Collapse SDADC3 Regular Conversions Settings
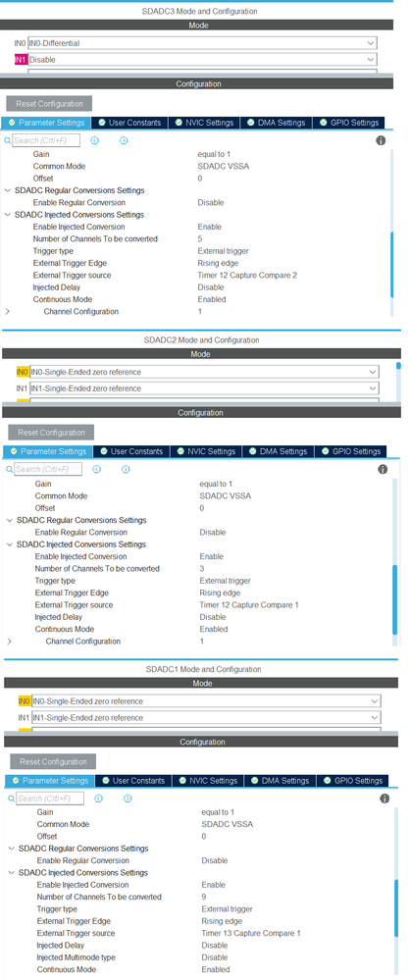411x980 pixels. pos(8,190)
